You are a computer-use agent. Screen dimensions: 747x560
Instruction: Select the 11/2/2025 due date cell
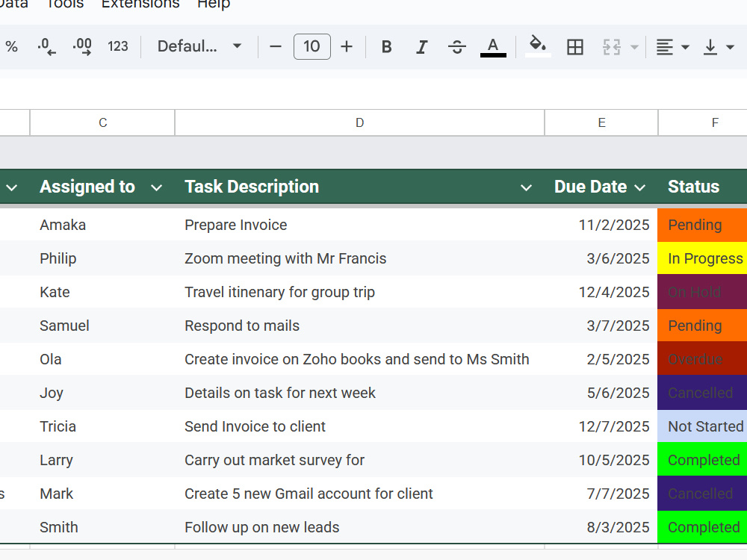coord(601,225)
